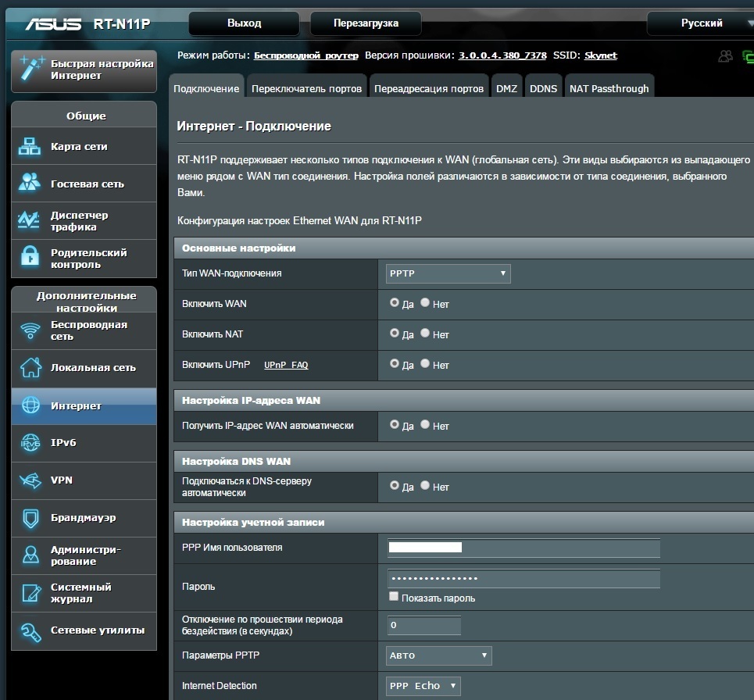Click the Internet globe icon in sidebar

30,405
